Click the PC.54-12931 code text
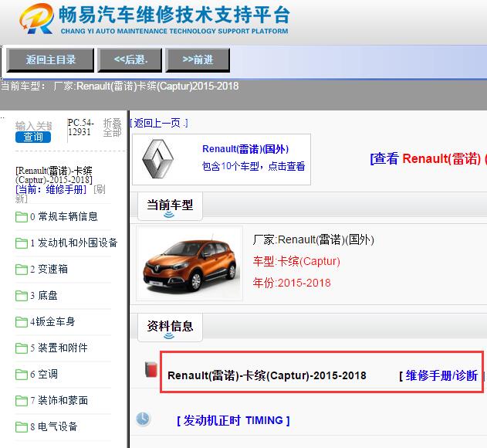The width and height of the screenshot is (487, 448). [x=80, y=127]
